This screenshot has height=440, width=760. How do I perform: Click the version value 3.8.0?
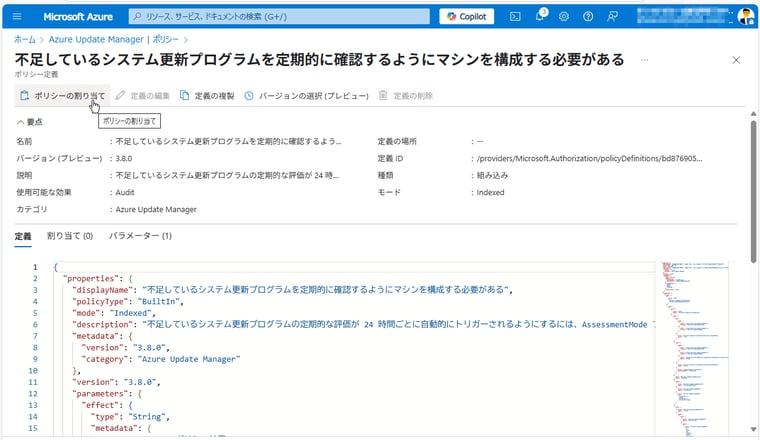point(124,158)
